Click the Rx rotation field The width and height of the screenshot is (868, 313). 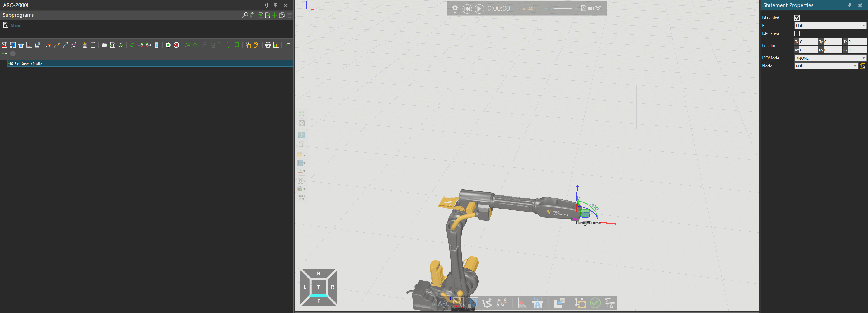(x=808, y=50)
